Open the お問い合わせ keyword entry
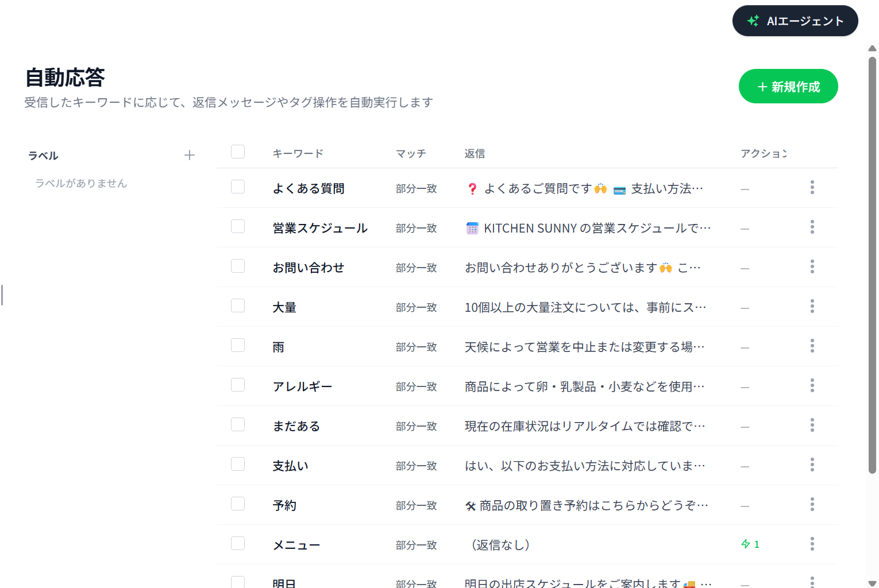This screenshot has height=588, width=879. (309, 268)
